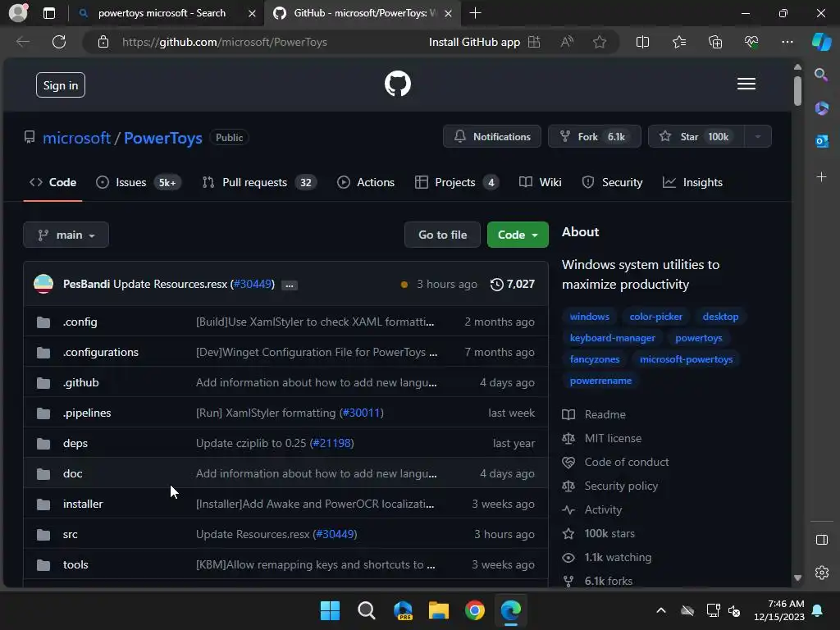Click the color-picker topic tag
The width and height of the screenshot is (840, 630).
point(655,317)
